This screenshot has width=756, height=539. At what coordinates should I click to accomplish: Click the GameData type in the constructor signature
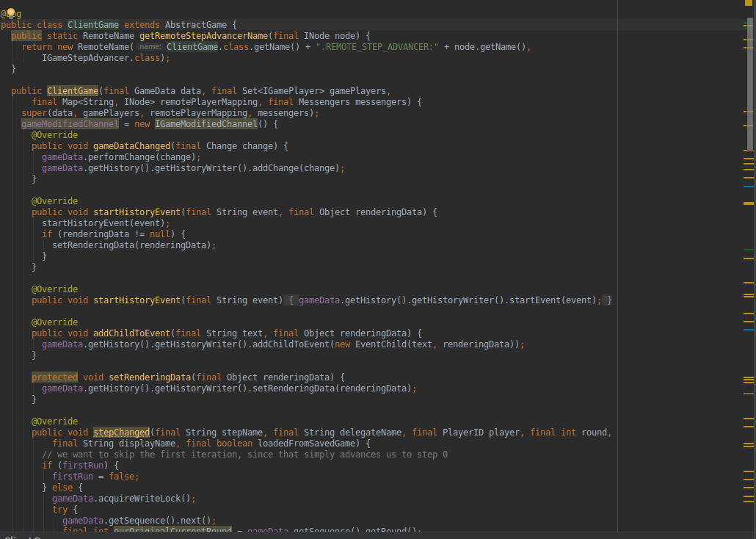click(x=155, y=91)
